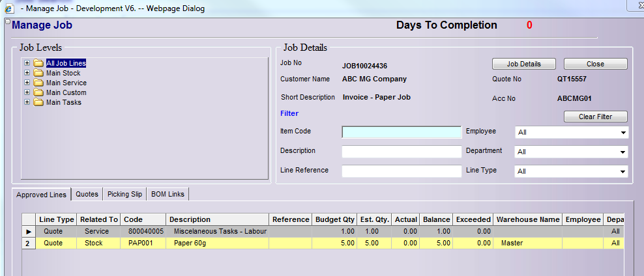Expand the All Job Lines tree node
644x276 pixels.
(27, 63)
